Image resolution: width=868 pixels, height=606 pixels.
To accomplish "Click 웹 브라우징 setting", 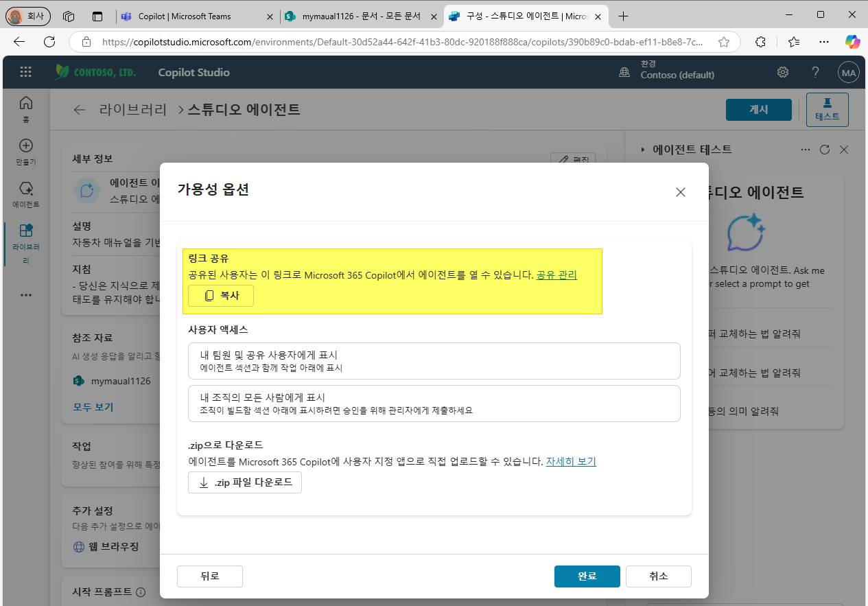I will coord(106,547).
